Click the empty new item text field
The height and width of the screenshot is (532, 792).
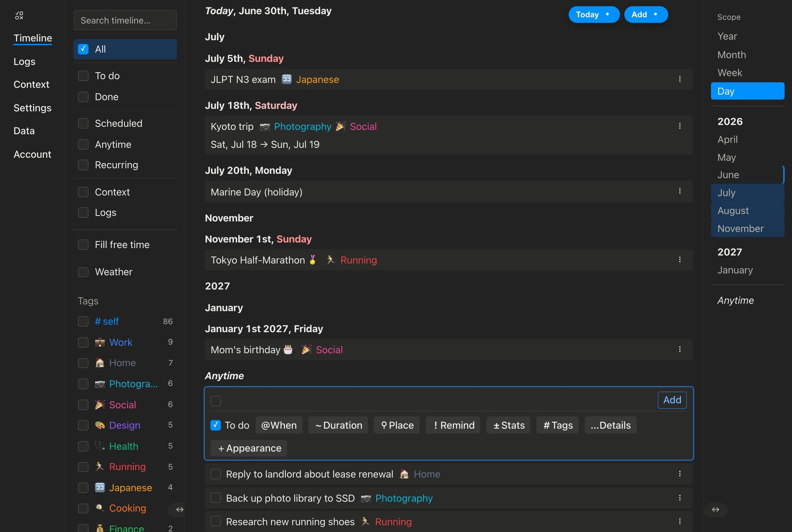[x=439, y=400]
